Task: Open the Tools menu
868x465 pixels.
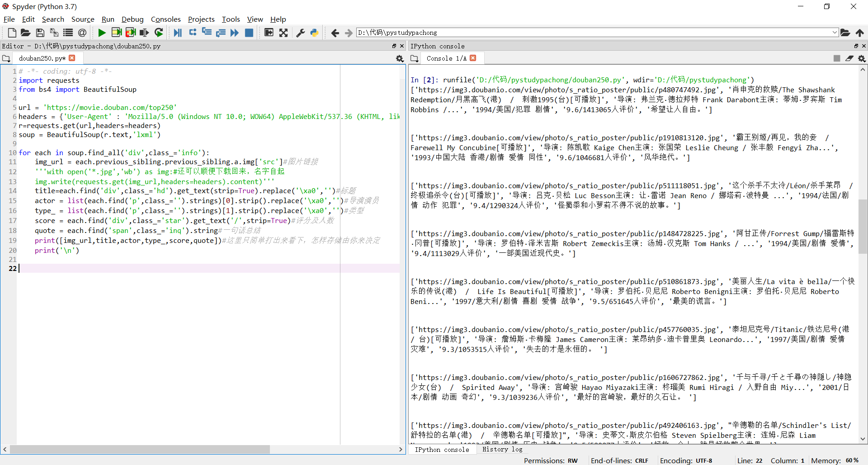Action: [x=231, y=19]
